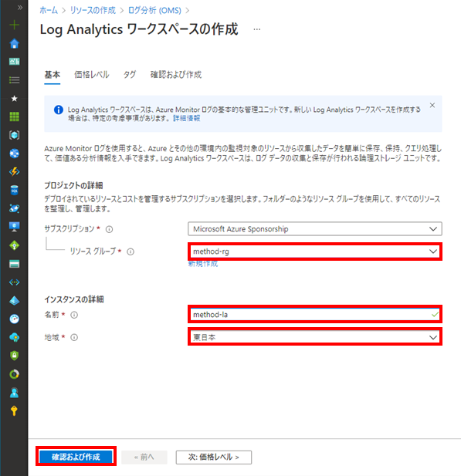Screen dimensions: 461x476
Task: Open the Dashboard chart icon in sidebar
Action: (14, 62)
